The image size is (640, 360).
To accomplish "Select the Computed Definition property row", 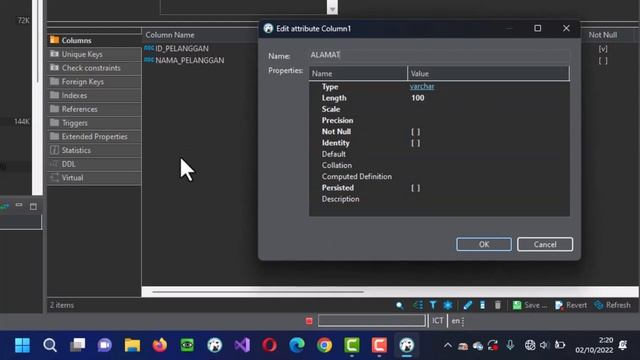I will (439, 176).
